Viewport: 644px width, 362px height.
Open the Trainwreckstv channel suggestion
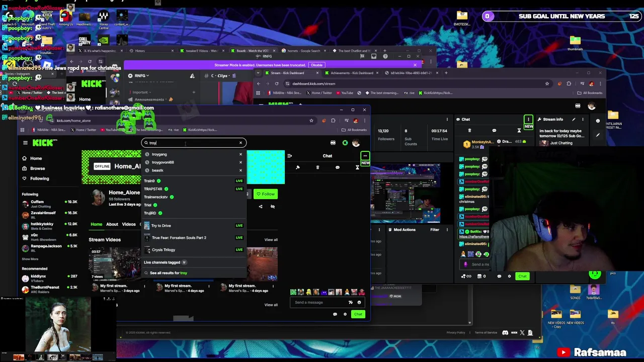(194, 197)
